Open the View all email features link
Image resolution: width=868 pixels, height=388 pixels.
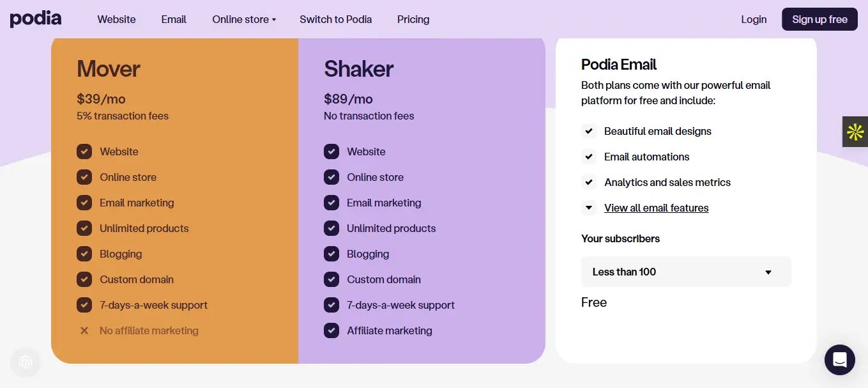click(x=656, y=208)
